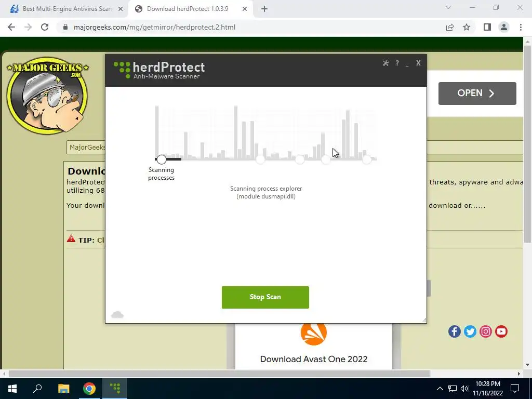This screenshot has width=532, height=399.
Task: Click the page vertical scrollbar thumb
Action: click(x=527, y=144)
